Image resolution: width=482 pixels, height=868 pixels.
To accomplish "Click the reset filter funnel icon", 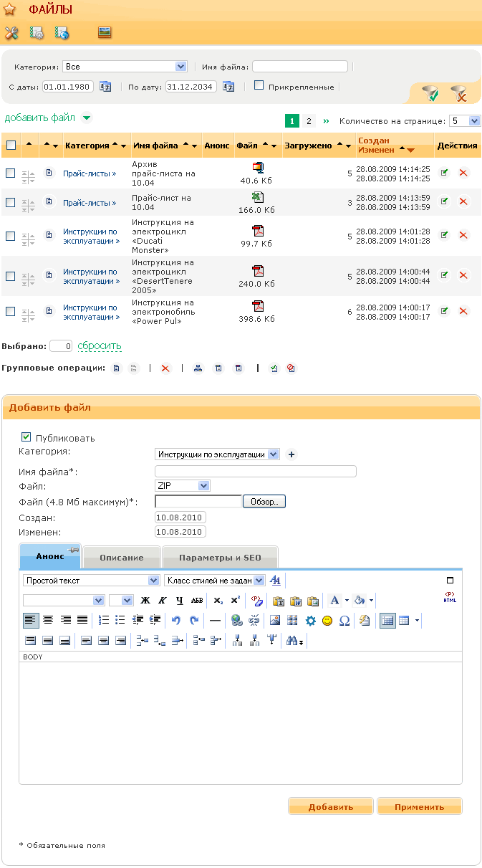I will [x=458, y=93].
